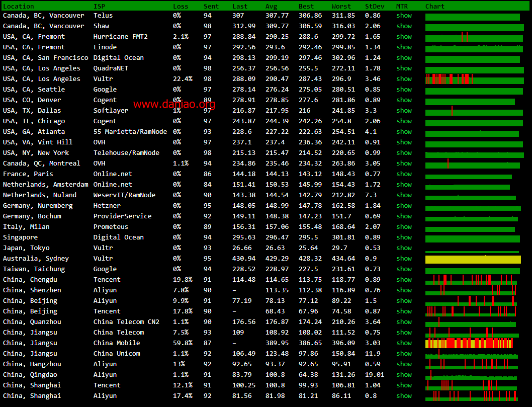Image resolution: width=532 pixels, height=407 pixels.
Task: Click the Location column header
Action: tap(19, 7)
